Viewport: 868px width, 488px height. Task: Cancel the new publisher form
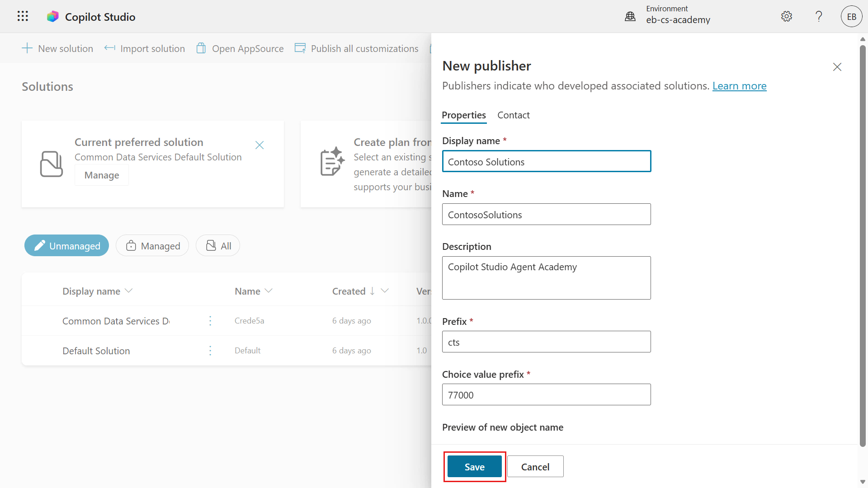[x=535, y=467]
